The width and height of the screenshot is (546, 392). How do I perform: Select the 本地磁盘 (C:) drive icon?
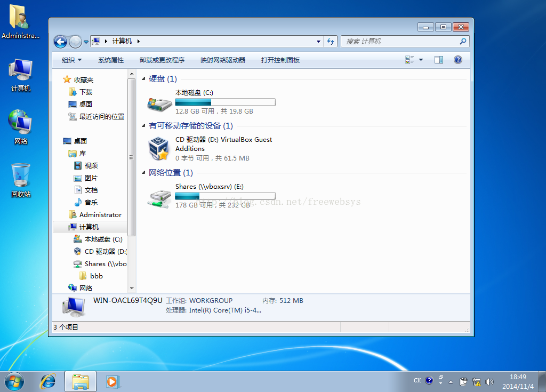(x=159, y=104)
